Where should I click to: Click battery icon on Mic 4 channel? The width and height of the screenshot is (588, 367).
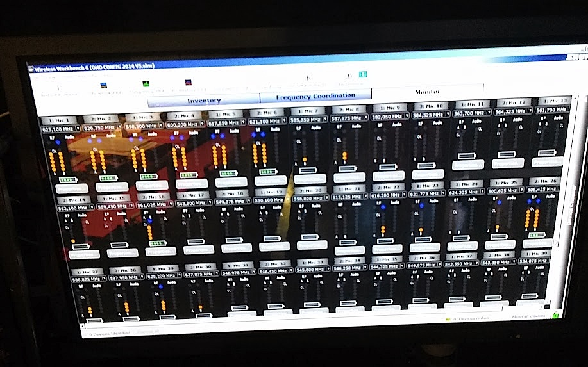click(189, 175)
